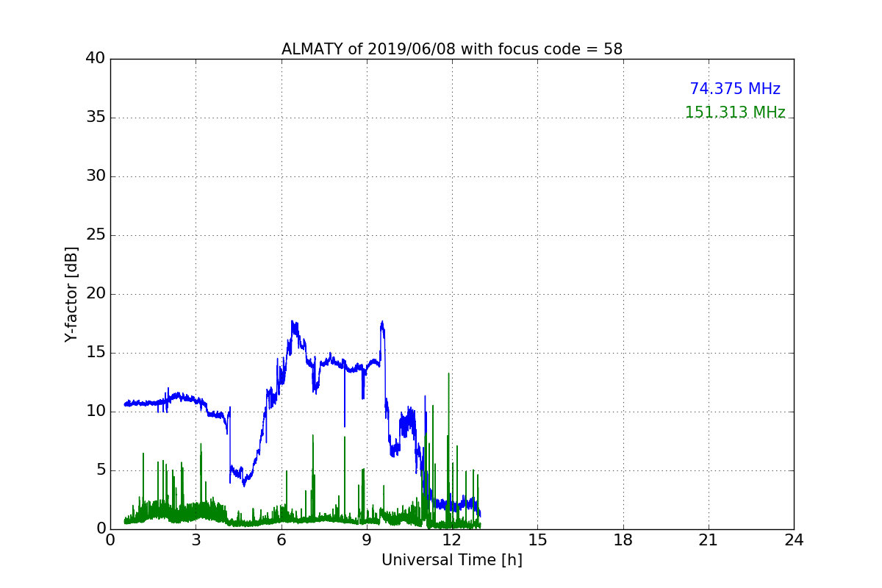Click the x-axis tick label 24

coord(794,540)
